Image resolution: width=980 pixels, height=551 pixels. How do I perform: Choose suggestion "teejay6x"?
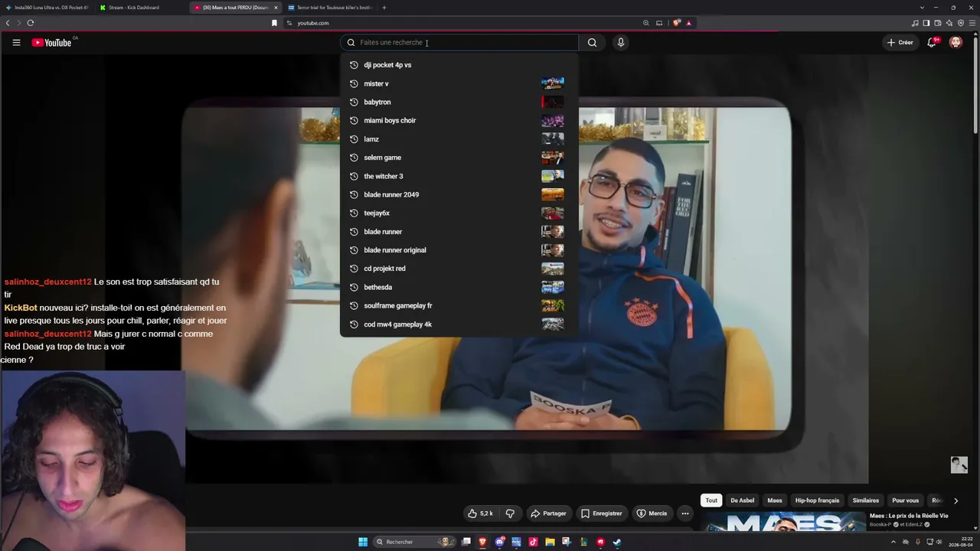[x=459, y=213]
